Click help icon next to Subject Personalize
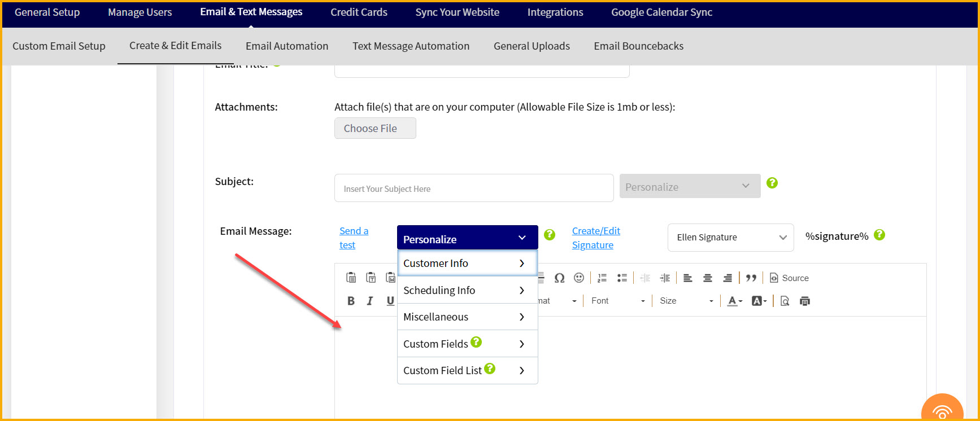This screenshot has height=421, width=980. 772,183
